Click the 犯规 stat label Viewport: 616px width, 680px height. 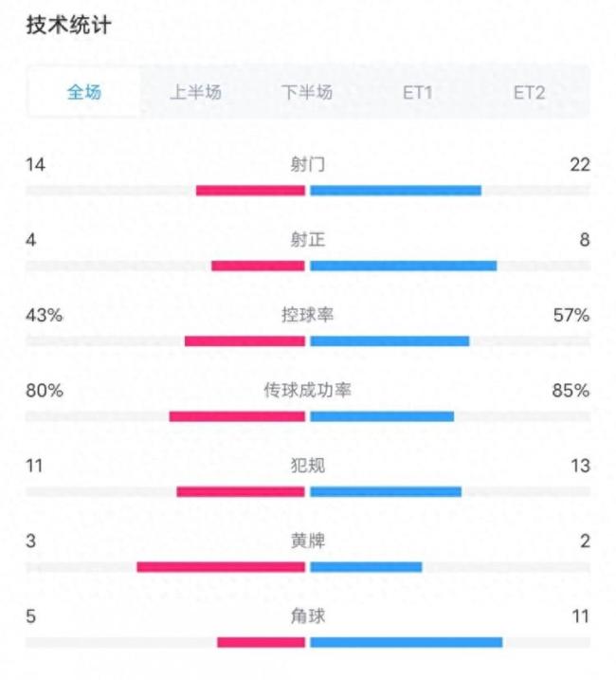point(308,466)
